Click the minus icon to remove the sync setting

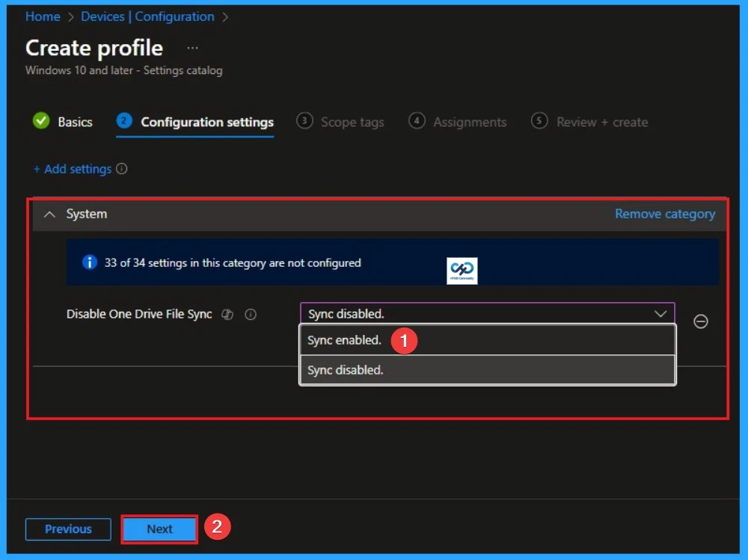tap(701, 321)
